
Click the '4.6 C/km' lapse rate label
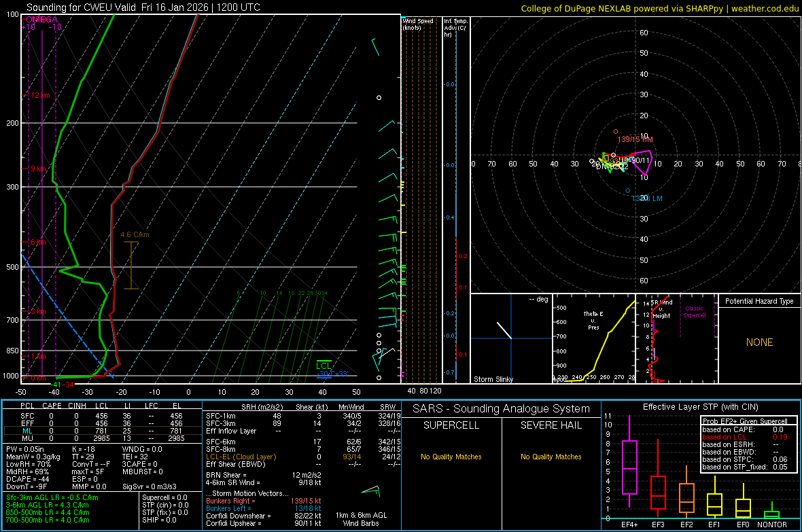pyautogui.click(x=135, y=235)
